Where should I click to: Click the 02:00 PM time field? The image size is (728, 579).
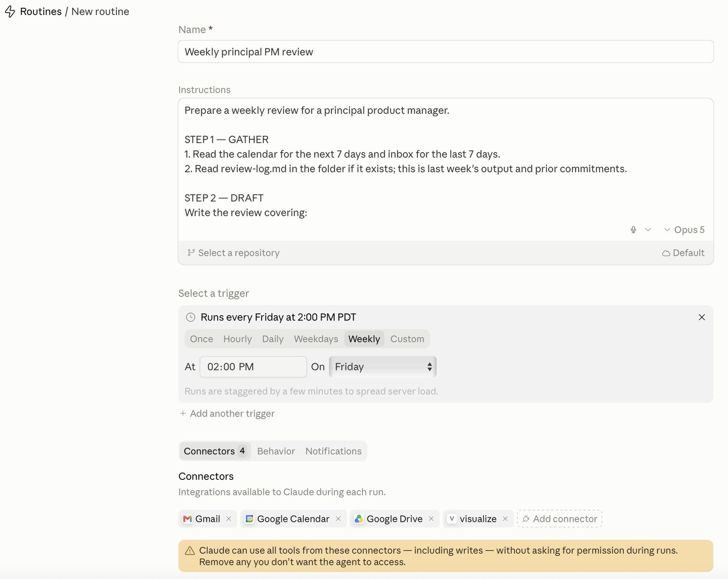point(253,367)
